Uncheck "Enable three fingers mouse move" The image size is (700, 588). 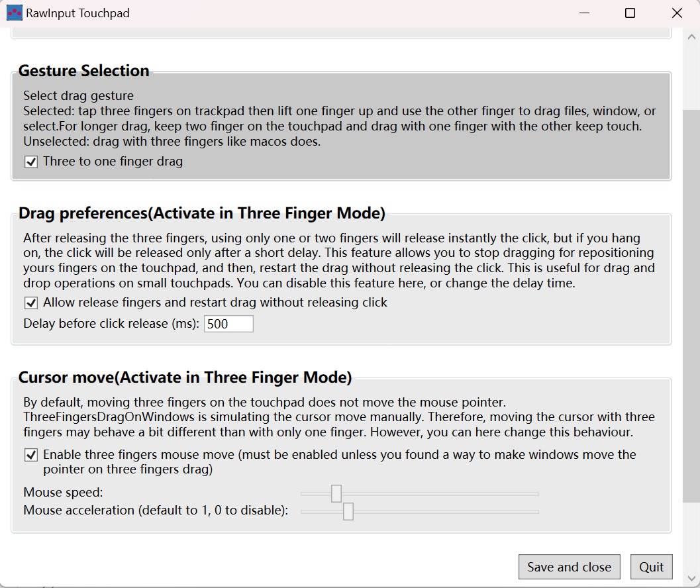[30, 454]
